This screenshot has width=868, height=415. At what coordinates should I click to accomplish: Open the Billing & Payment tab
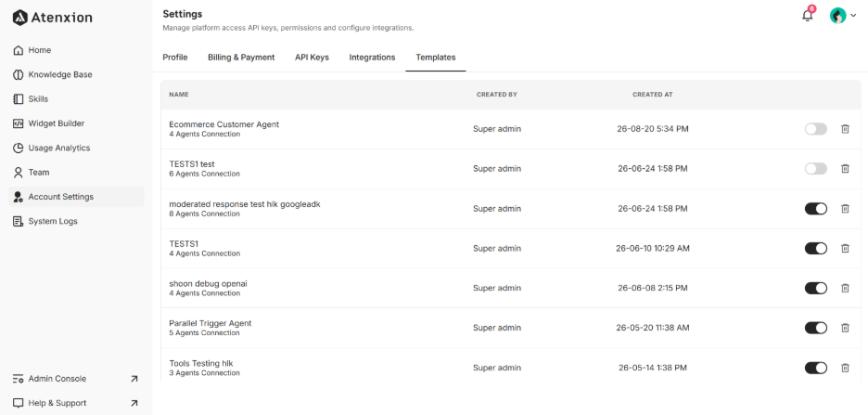(x=241, y=57)
